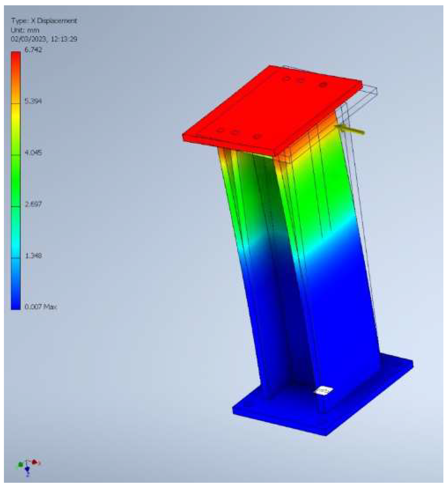Click the green Y axis of the triad
This screenshot has width=448, height=489.
pos(21,465)
